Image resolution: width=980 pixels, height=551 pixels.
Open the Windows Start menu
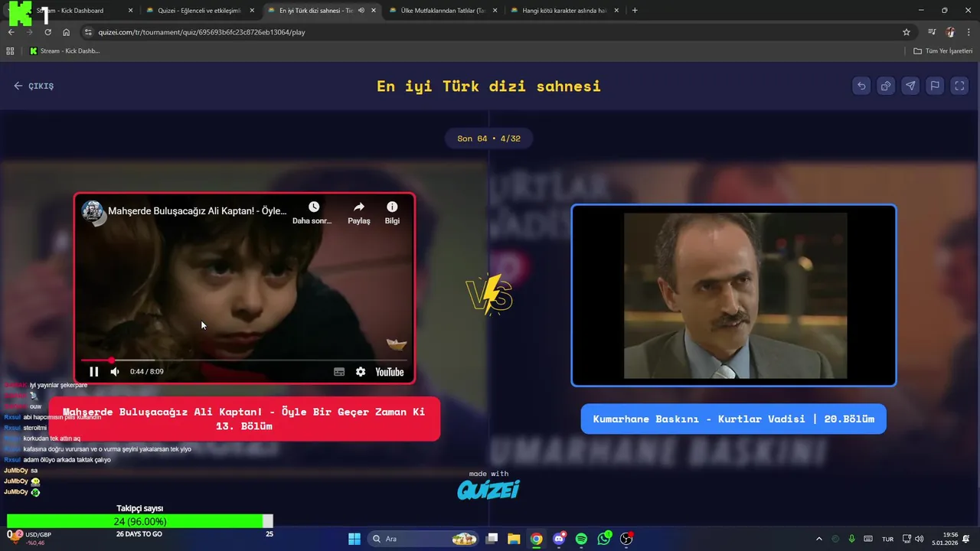tap(354, 539)
